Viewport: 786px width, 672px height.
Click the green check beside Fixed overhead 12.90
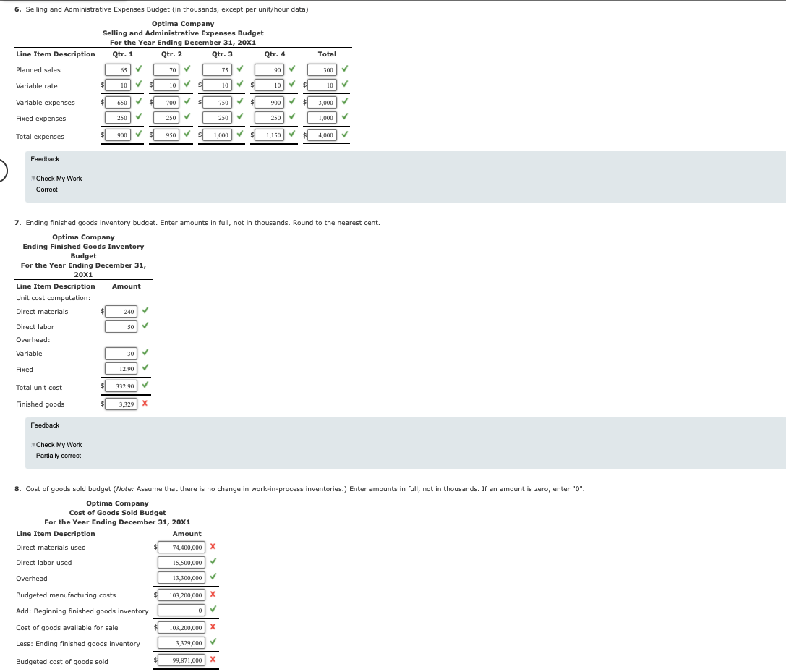pyautogui.click(x=145, y=367)
